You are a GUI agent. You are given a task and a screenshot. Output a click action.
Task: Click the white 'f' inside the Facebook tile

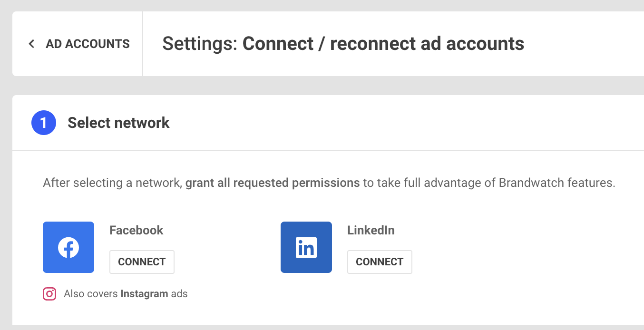(68, 248)
